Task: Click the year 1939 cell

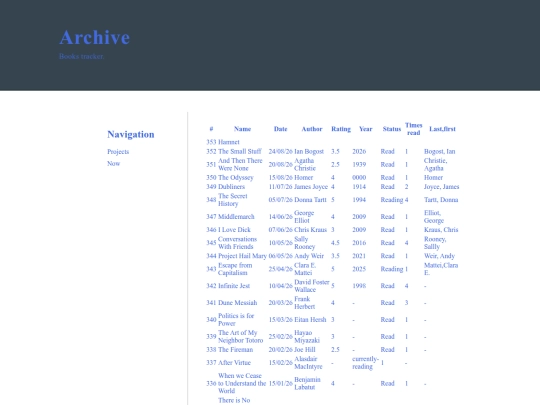Action: pyautogui.click(x=359, y=165)
